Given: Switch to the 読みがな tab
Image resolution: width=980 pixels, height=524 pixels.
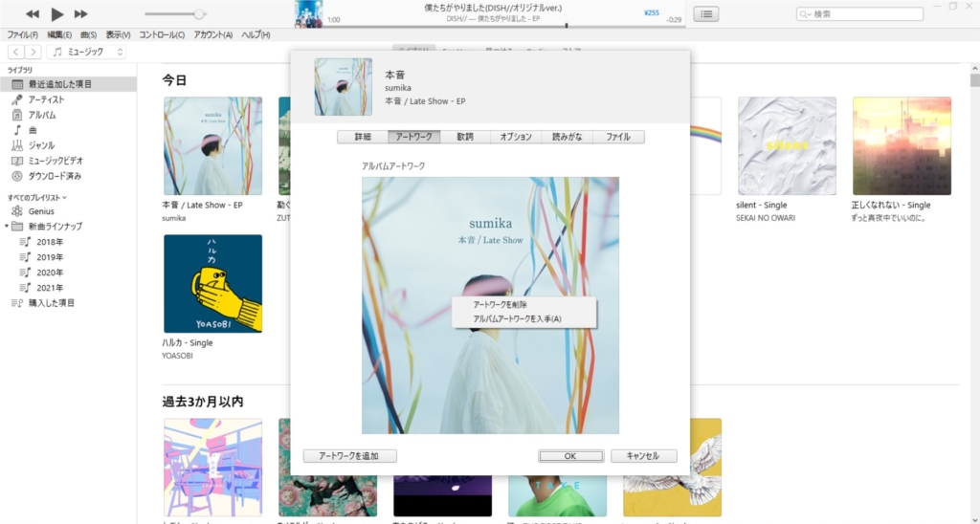Looking at the screenshot, I should 567,137.
